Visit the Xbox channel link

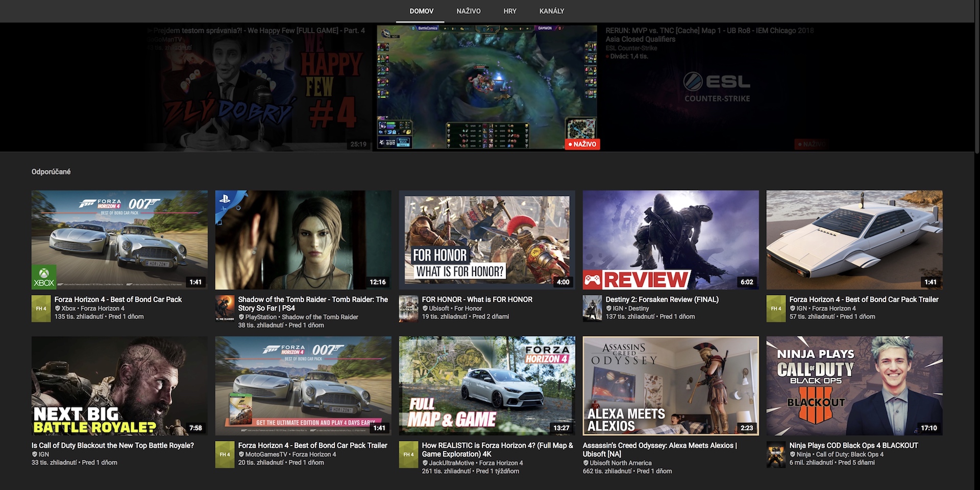68,308
